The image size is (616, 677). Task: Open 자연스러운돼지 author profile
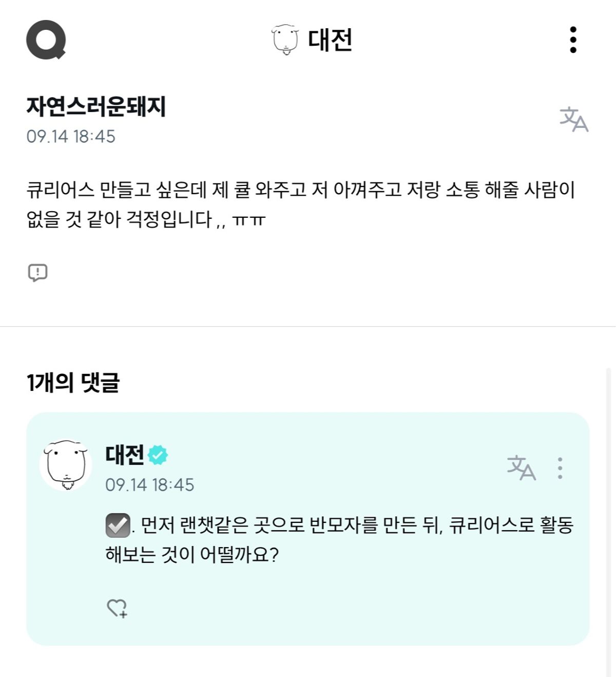tap(96, 107)
